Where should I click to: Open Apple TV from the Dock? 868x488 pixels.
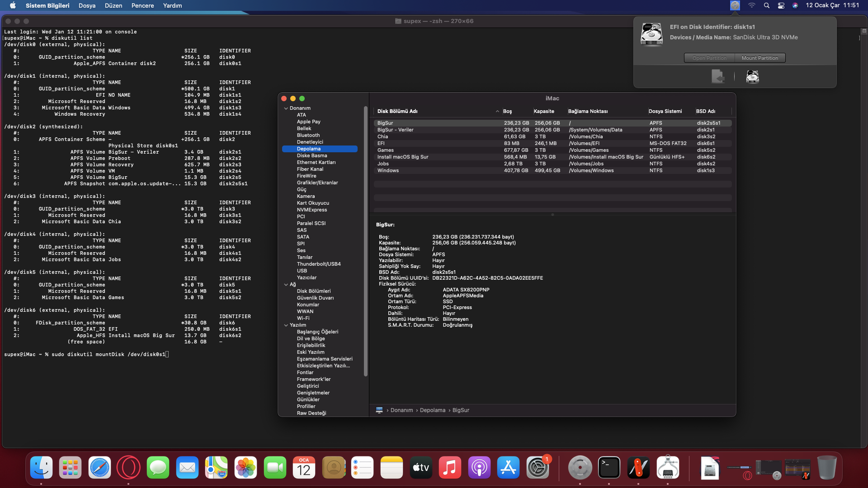(x=421, y=467)
